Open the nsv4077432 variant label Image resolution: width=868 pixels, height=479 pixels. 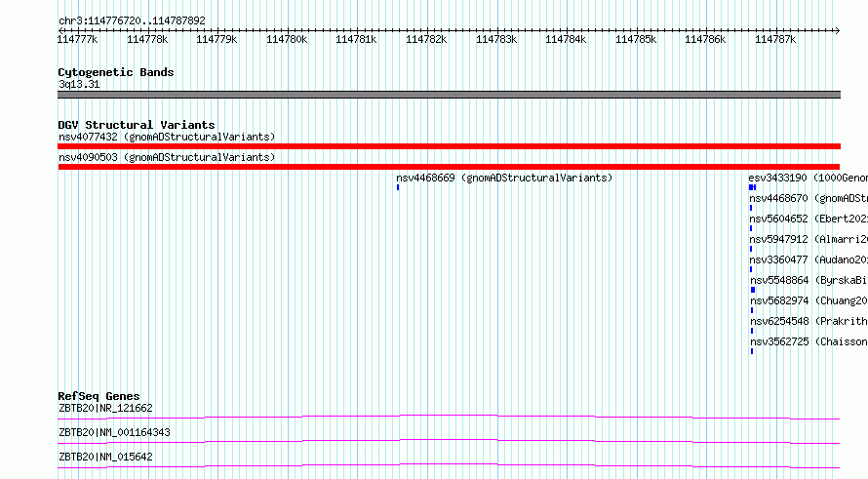167,137
